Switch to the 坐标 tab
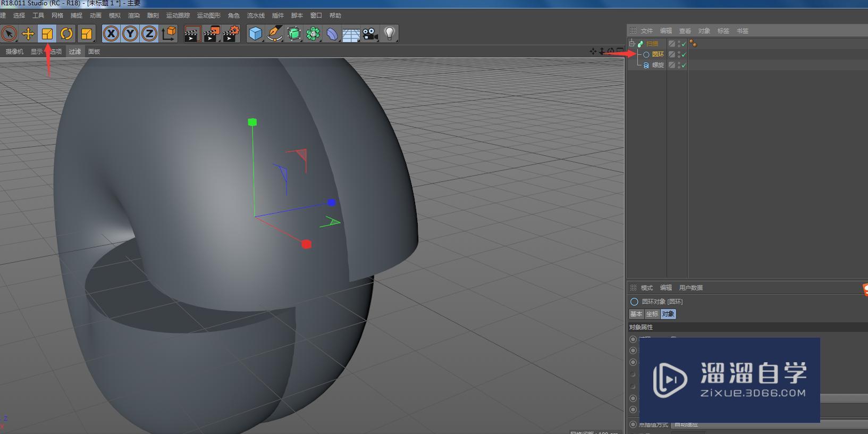 [652, 314]
